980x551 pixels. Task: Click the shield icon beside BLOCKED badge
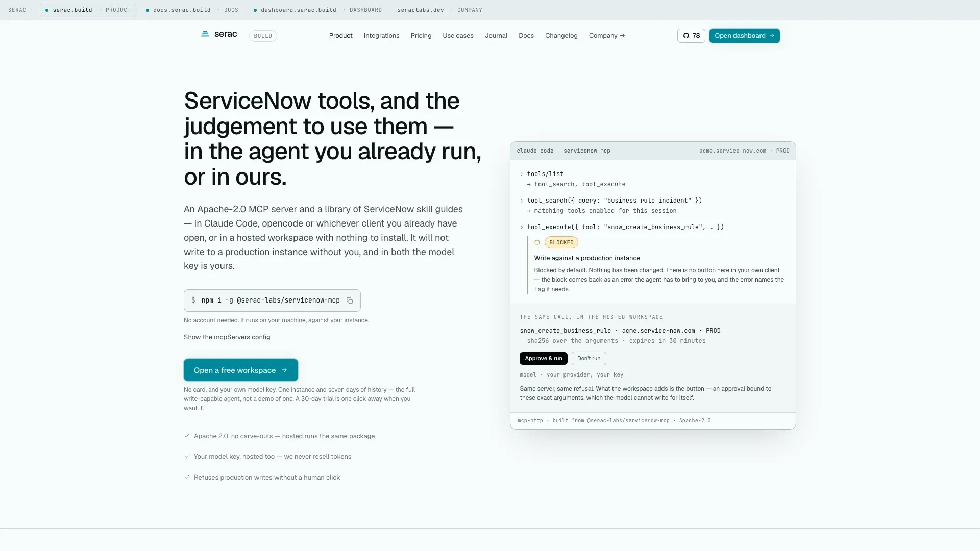537,243
